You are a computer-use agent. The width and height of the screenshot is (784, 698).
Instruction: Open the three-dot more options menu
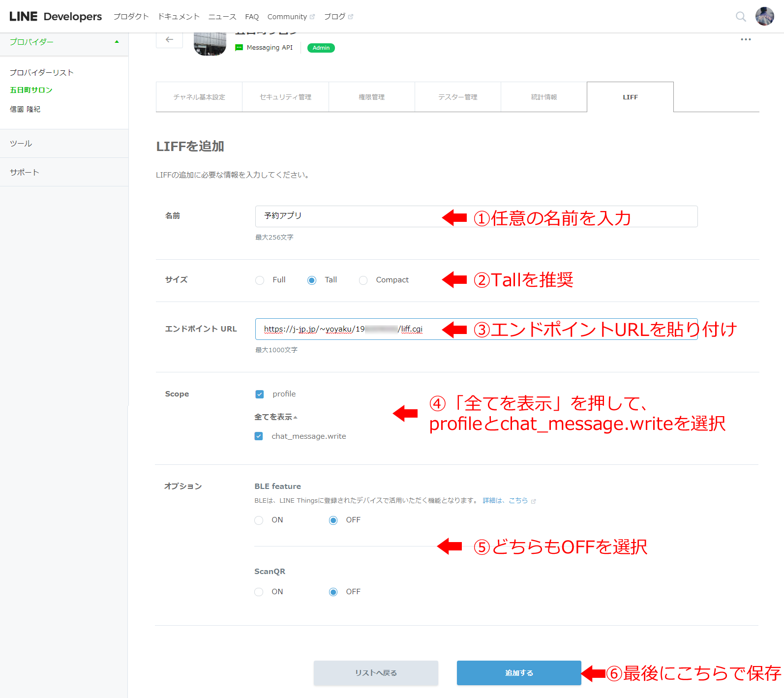pos(746,39)
